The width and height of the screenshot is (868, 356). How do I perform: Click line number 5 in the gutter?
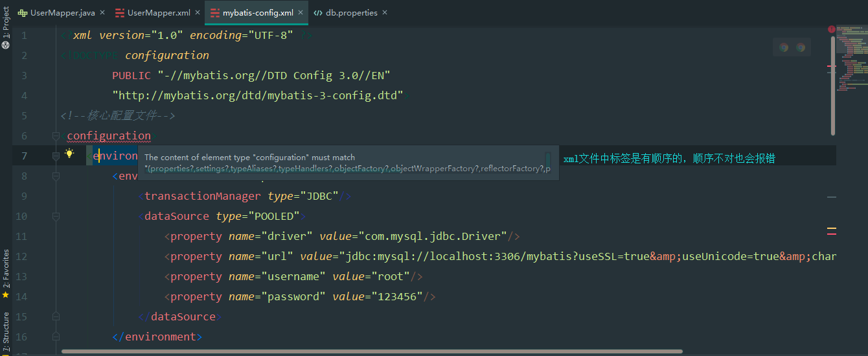click(24, 115)
